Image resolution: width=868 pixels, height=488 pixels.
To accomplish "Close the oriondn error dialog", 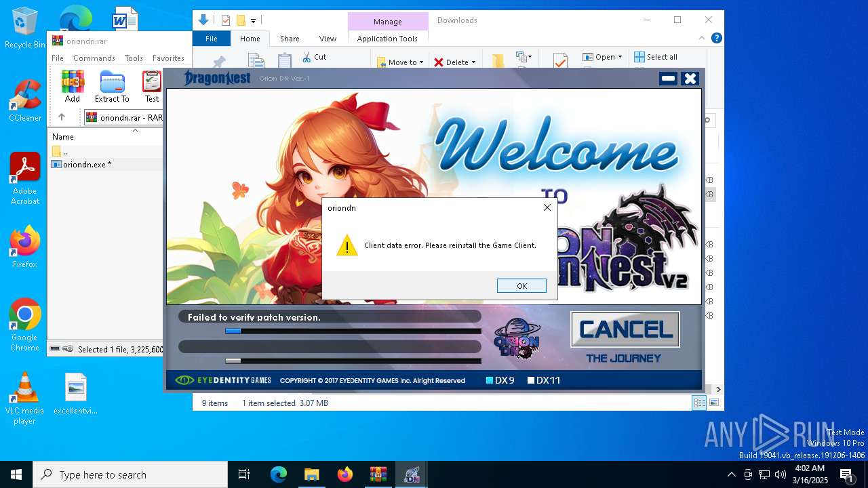I will point(547,207).
